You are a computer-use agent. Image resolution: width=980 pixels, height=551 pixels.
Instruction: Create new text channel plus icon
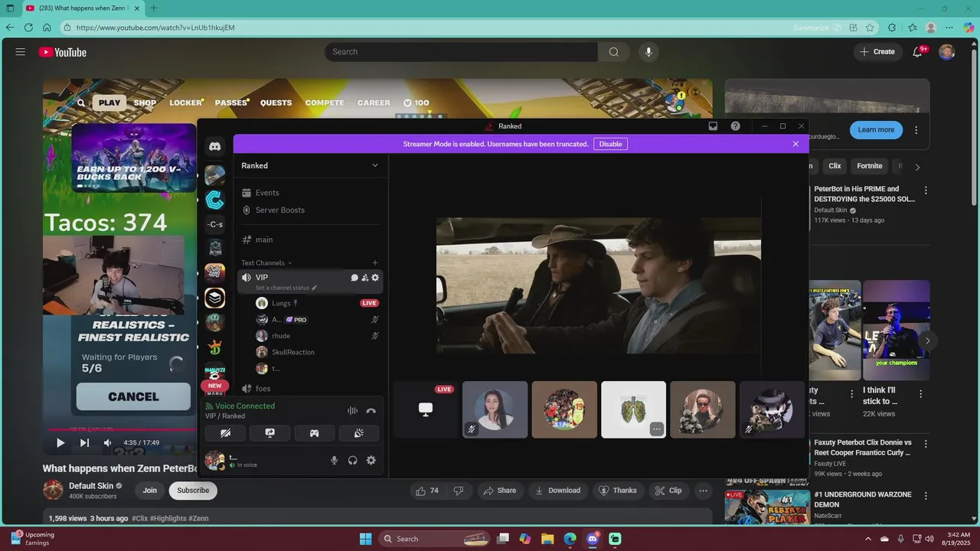coord(374,262)
